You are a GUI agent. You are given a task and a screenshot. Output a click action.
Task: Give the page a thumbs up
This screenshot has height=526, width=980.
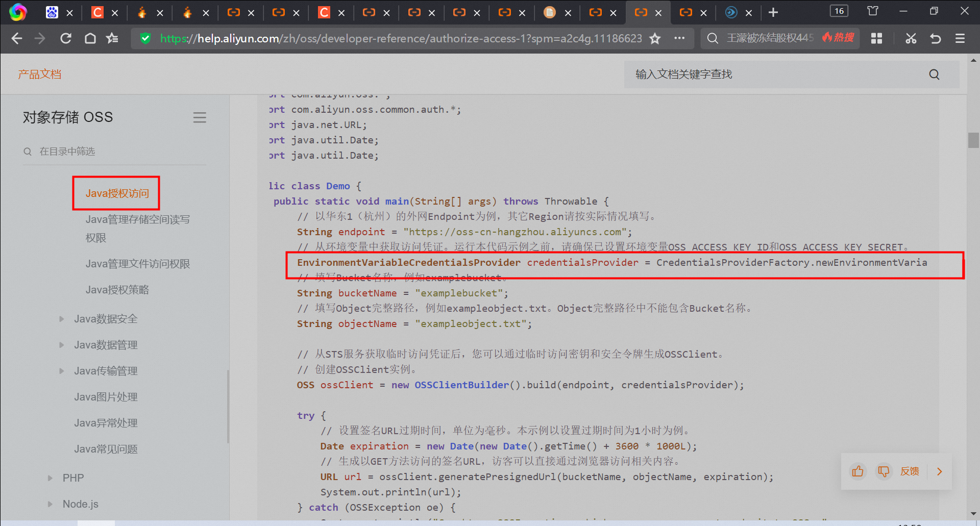pos(858,471)
